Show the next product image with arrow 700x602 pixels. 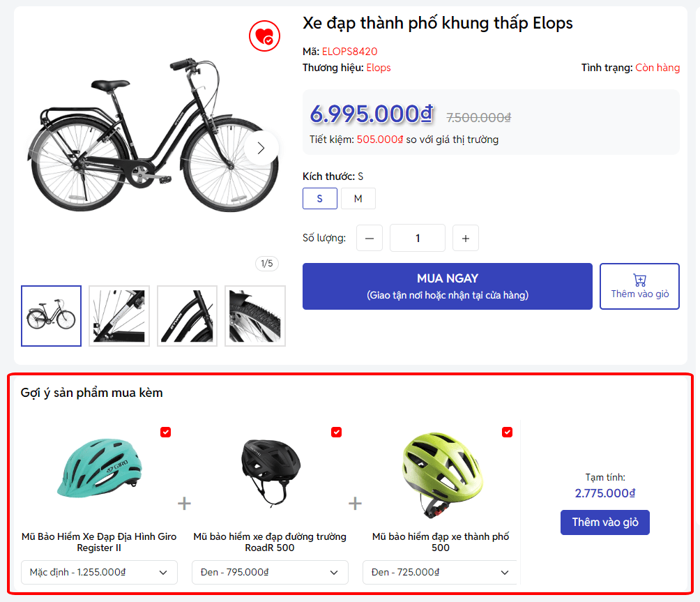coord(261,148)
